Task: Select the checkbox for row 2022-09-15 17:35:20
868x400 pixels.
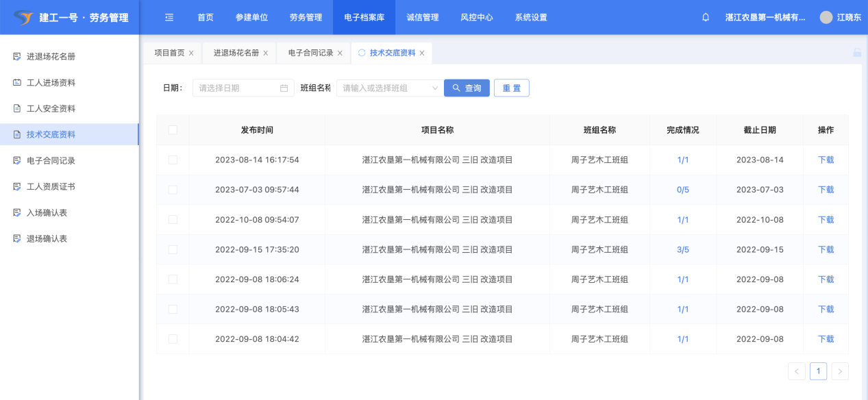Action: click(173, 249)
